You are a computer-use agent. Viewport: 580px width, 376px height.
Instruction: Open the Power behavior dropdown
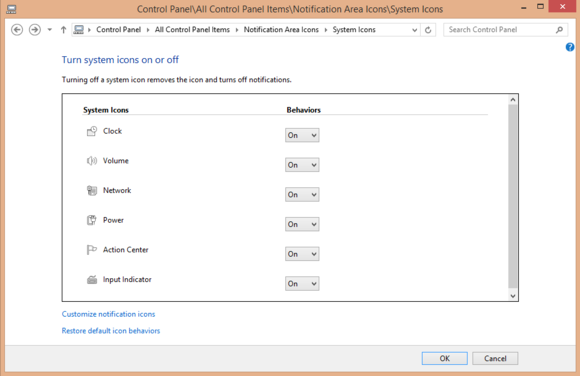coord(302,224)
